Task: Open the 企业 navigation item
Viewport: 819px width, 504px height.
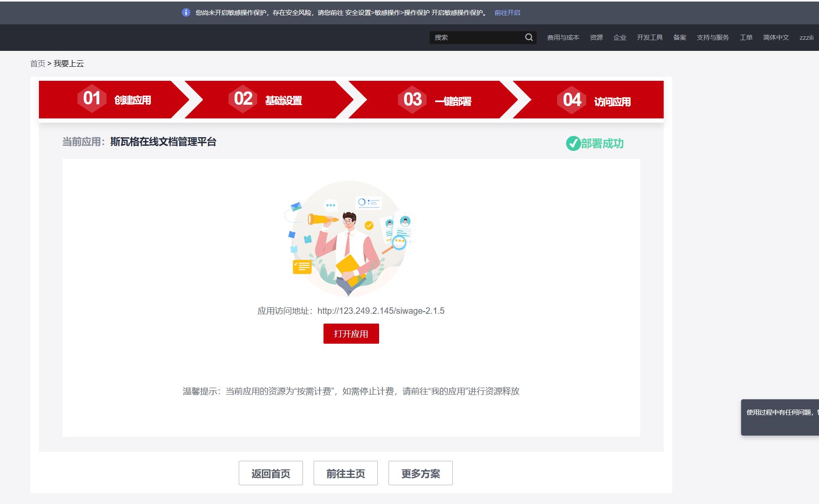Action: tap(620, 37)
